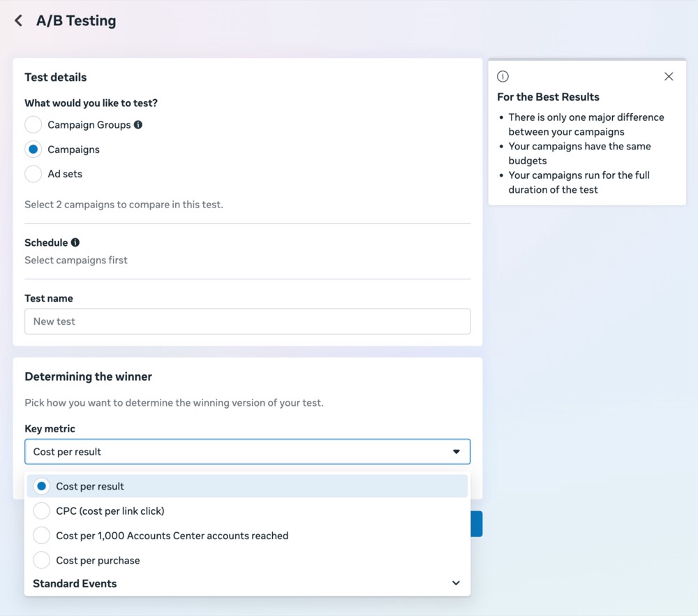Click the Test name input field
This screenshot has width=698, height=616.
pos(247,321)
